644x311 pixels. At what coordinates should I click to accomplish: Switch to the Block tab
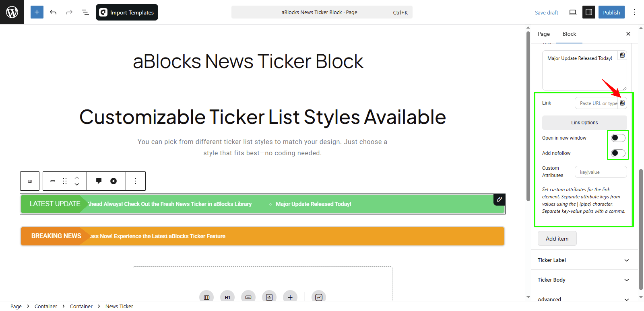[x=569, y=34]
